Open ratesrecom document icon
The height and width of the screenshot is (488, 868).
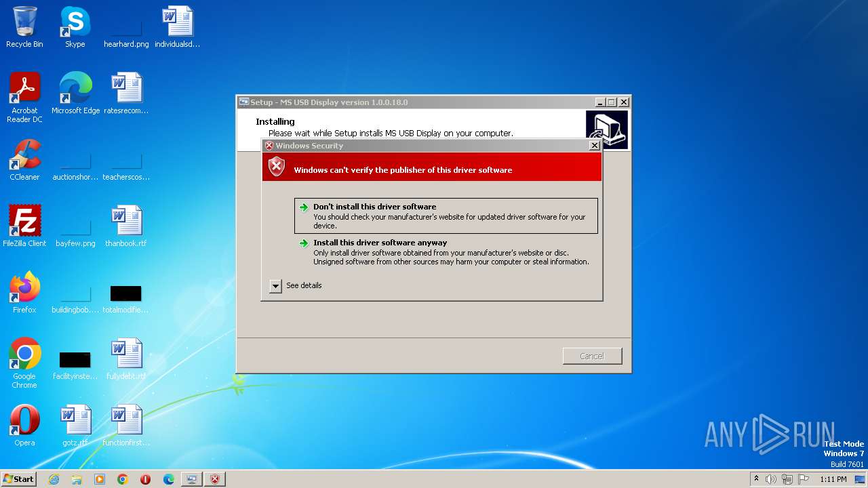click(126, 94)
